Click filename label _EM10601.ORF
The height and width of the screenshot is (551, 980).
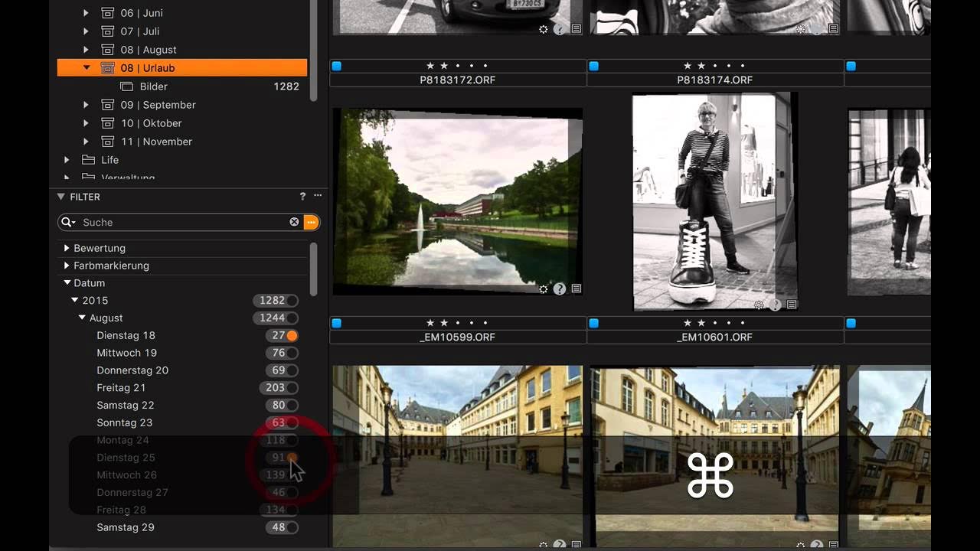point(715,337)
